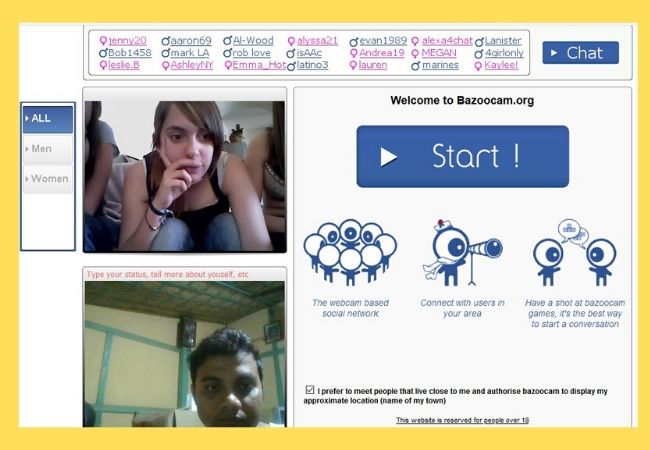Select the Men filter tab
Image resolution: width=650 pixels, height=450 pixels.
tap(48, 149)
